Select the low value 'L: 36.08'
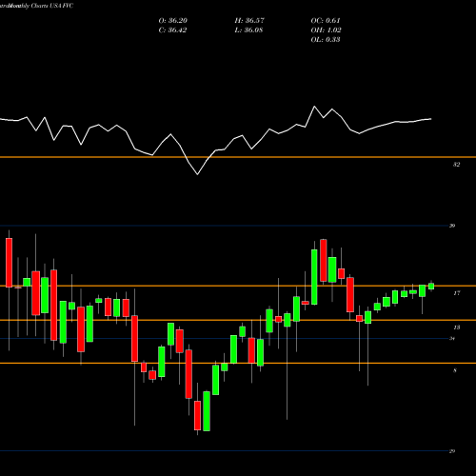This screenshot has height=476, width=476. click(x=248, y=30)
